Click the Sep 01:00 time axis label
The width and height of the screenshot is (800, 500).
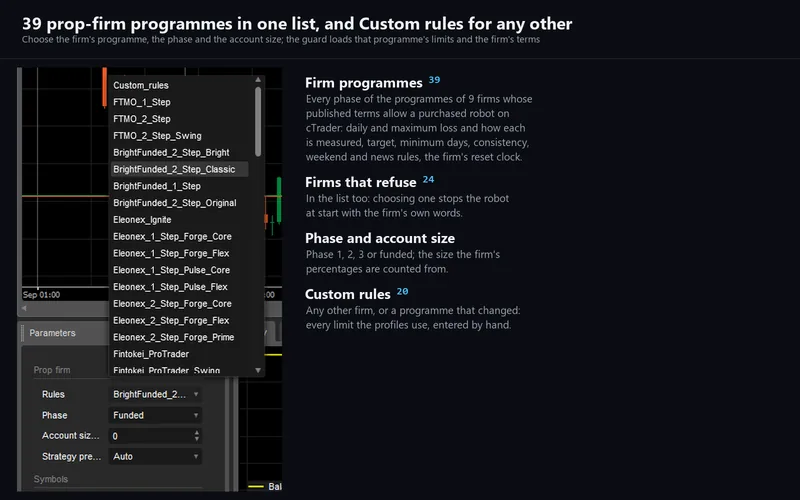coord(41,295)
